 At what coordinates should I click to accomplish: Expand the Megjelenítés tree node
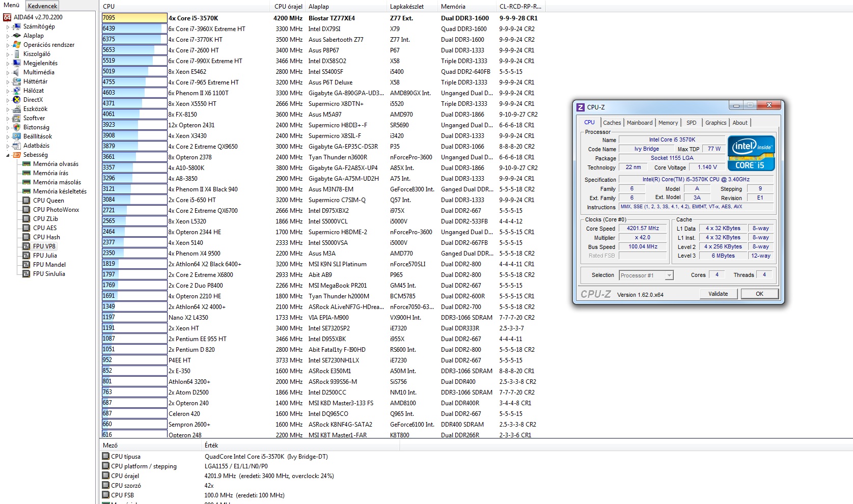pos(8,63)
